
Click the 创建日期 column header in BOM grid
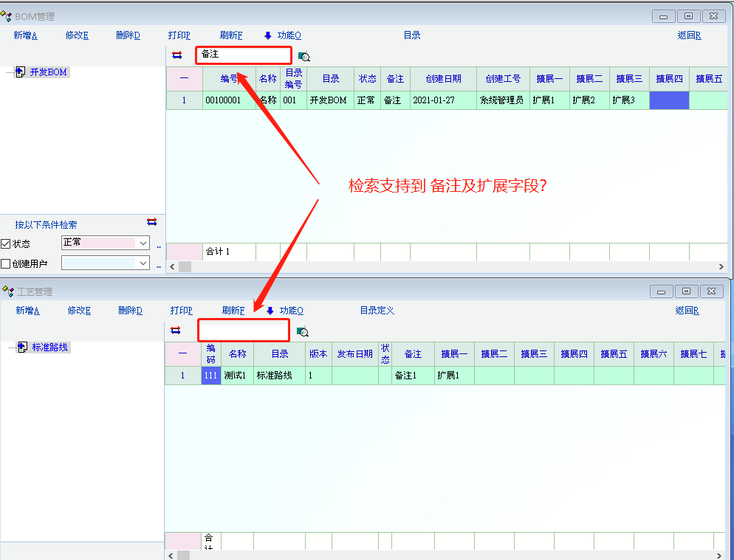pyautogui.click(x=443, y=79)
